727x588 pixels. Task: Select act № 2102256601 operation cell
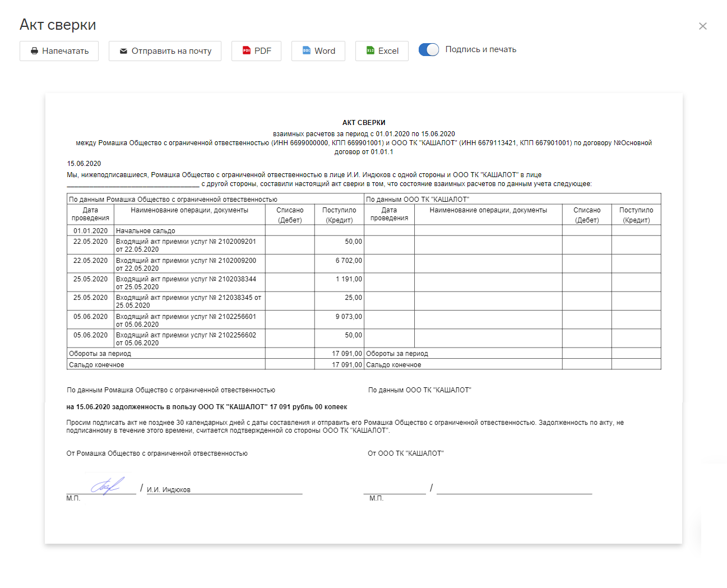pos(190,320)
